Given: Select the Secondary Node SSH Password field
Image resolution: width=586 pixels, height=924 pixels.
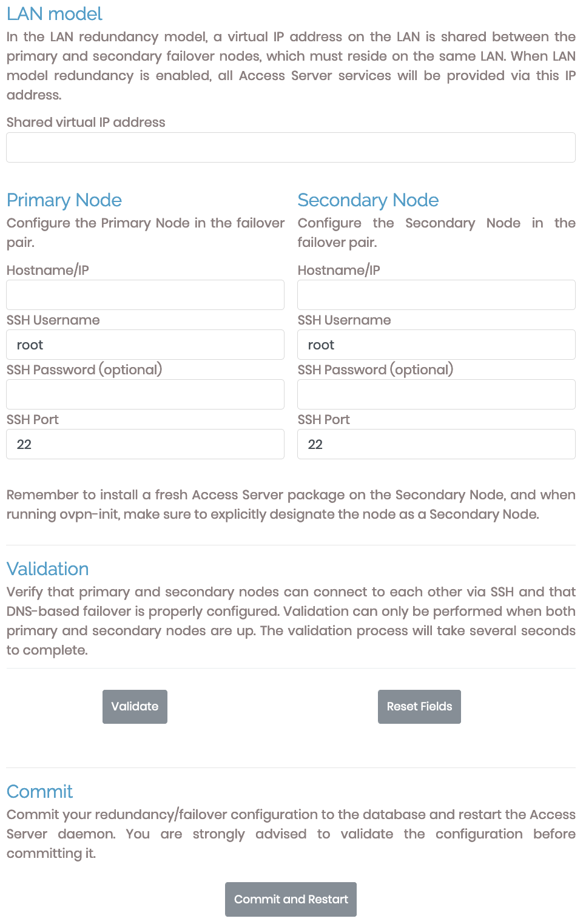Looking at the screenshot, I should [x=436, y=394].
